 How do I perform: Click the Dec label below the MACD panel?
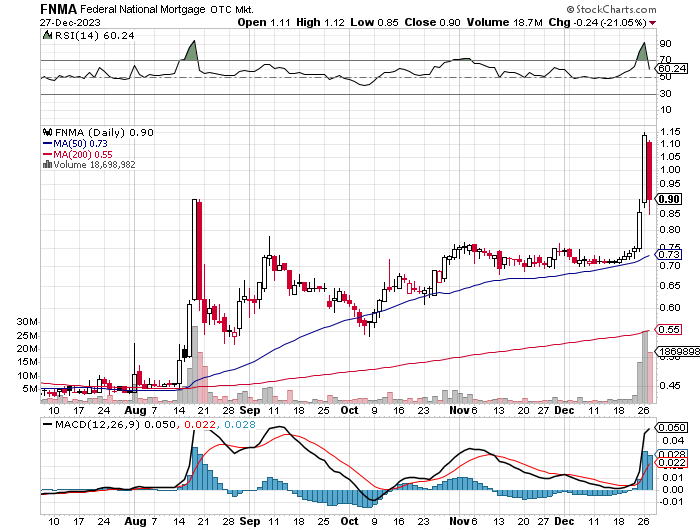click(x=564, y=521)
